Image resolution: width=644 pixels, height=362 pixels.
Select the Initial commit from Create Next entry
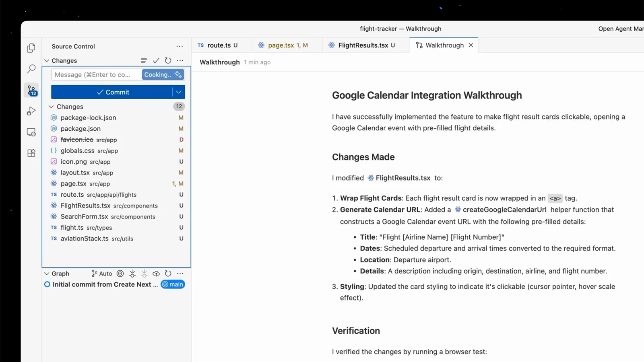point(105,284)
